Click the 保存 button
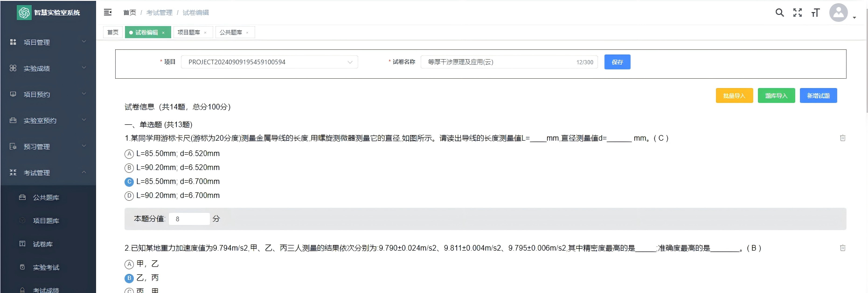The height and width of the screenshot is (293, 868). pos(617,62)
